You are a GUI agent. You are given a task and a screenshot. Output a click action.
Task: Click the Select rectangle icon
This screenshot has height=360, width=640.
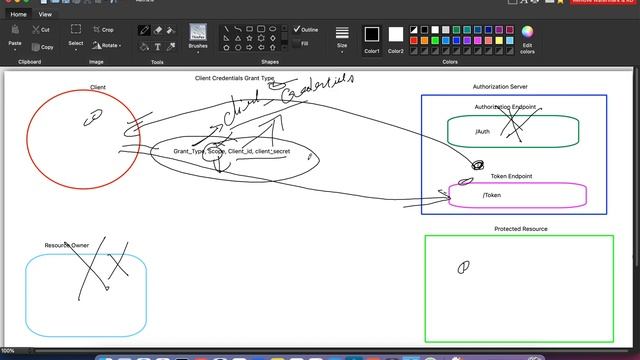pos(76,29)
